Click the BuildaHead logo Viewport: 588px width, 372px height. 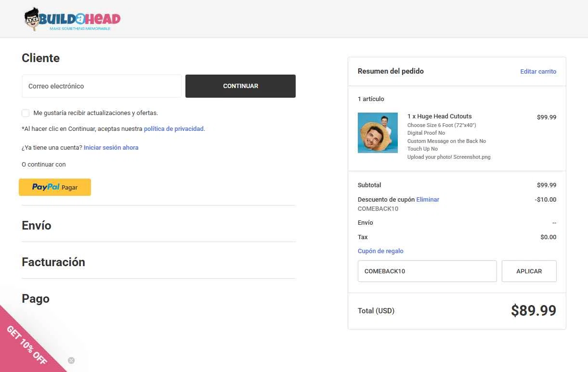tap(72, 19)
